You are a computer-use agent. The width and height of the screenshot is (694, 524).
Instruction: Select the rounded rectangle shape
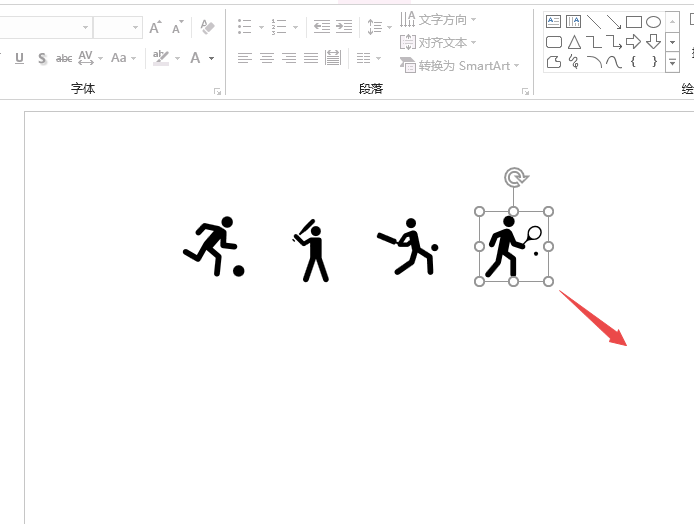(x=554, y=42)
